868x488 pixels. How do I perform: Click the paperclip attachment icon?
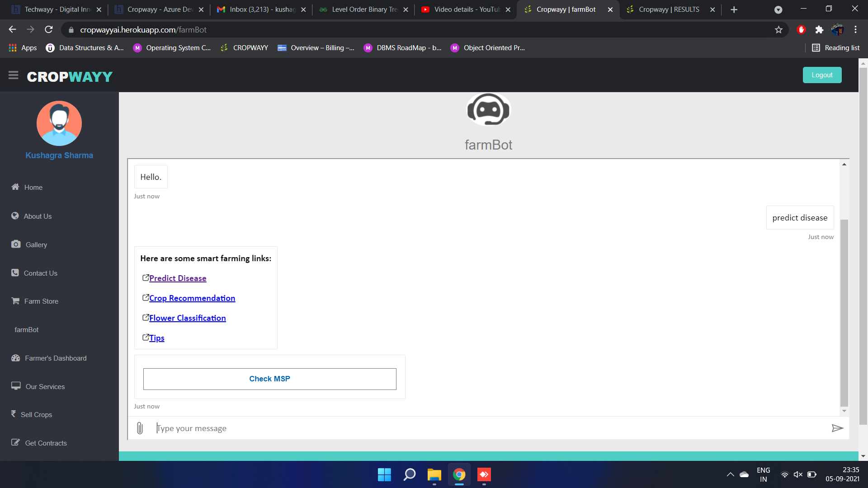(140, 428)
